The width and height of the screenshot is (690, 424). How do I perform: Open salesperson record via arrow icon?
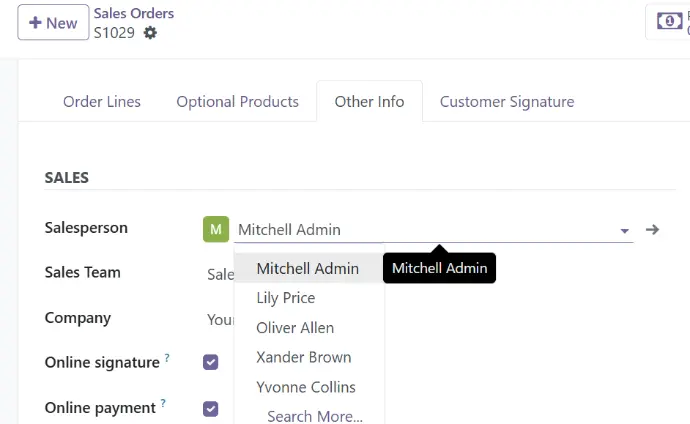coord(652,230)
